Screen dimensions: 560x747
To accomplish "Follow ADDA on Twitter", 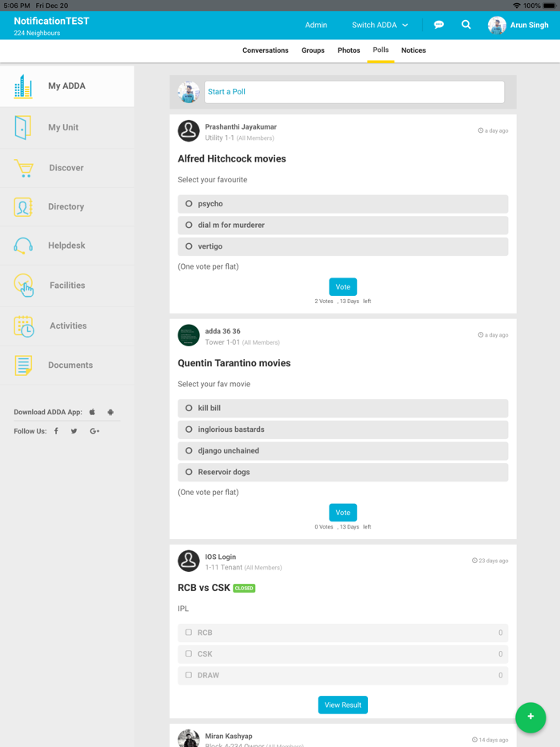I will coord(74,431).
